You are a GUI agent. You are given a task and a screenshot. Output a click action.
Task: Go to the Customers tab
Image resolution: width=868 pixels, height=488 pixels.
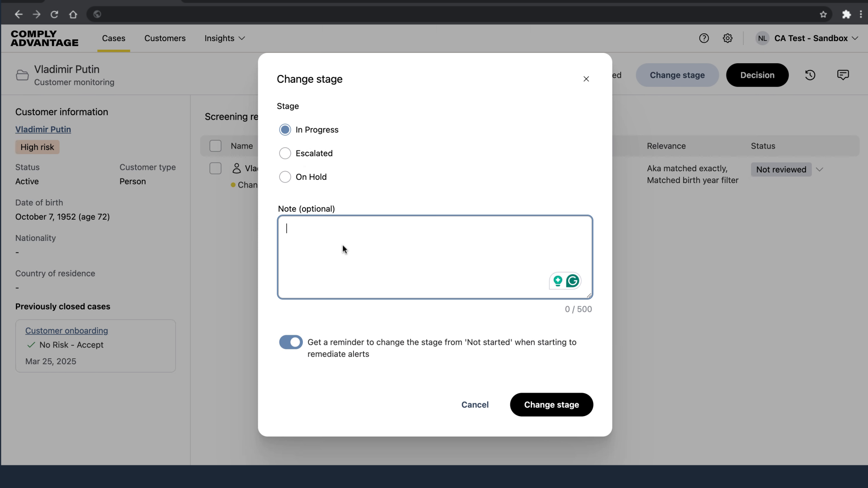point(165,38)
